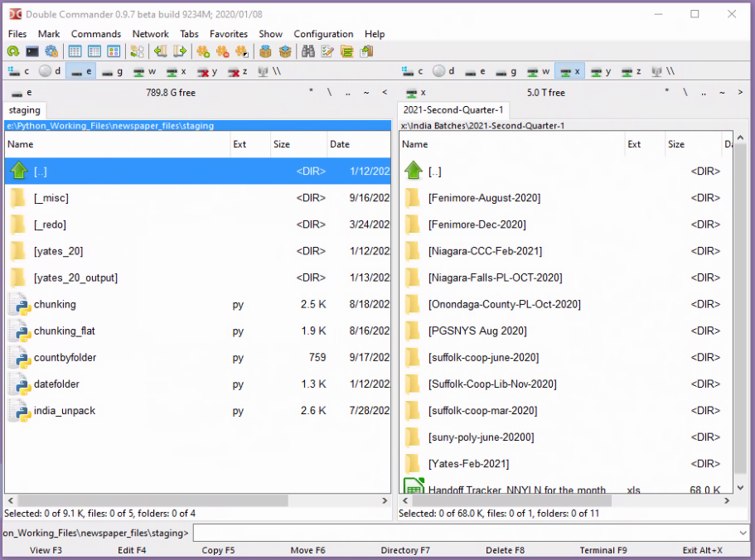The height and width of the screenshot is (560, 755).
Task: Select the [yates_20_output] folder
Action: (197, 278)
